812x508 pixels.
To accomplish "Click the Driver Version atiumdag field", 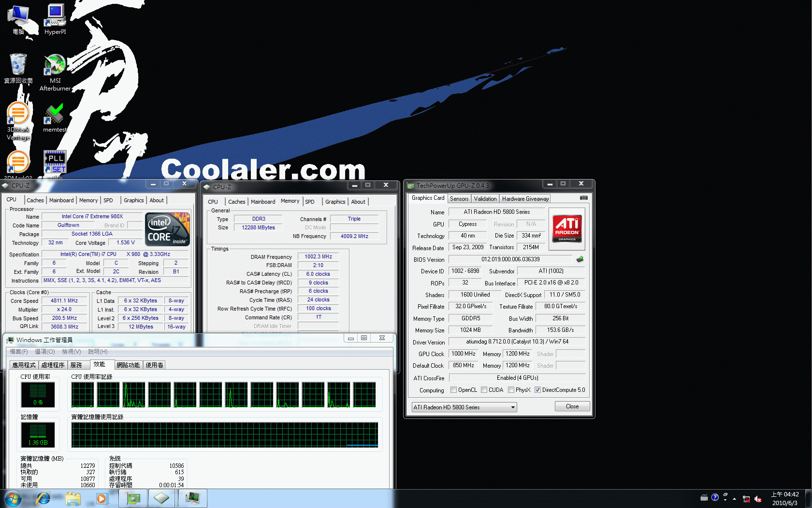I will 517,342.
